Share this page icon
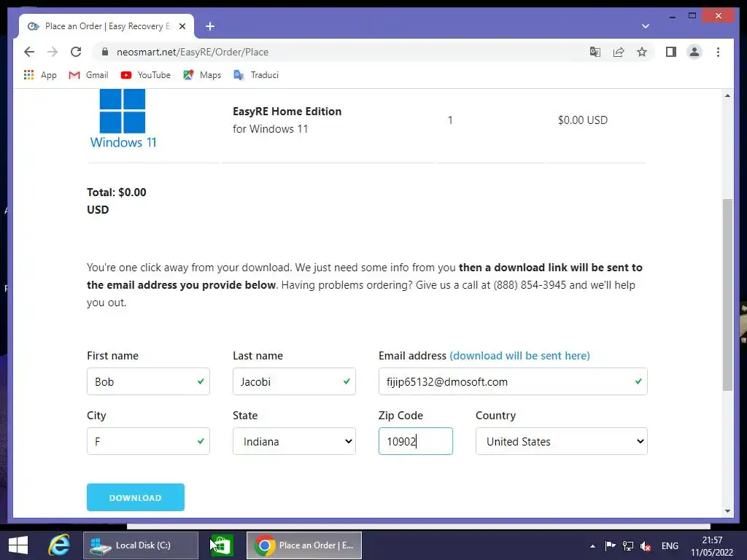The width and height of the screenshot is (747, 560). pos(619,52)
